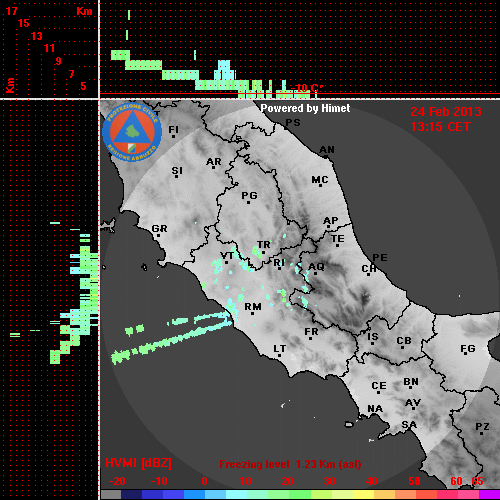500x500 pixels.
Task: Click the IS city label on map
Action: tap(372, 337)
